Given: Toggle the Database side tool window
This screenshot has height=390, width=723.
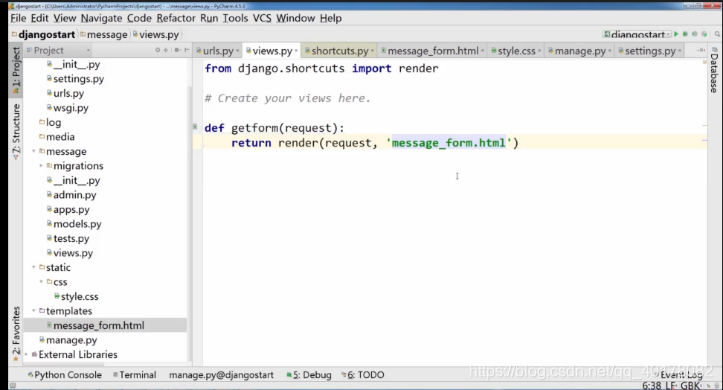Looking at the screenshot, I should click(714, 70).
